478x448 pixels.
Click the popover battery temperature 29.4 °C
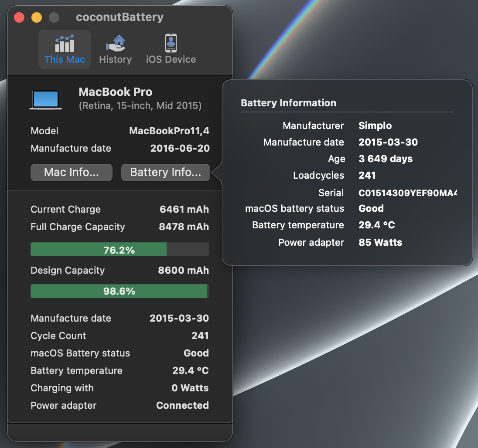click(376, 225)
